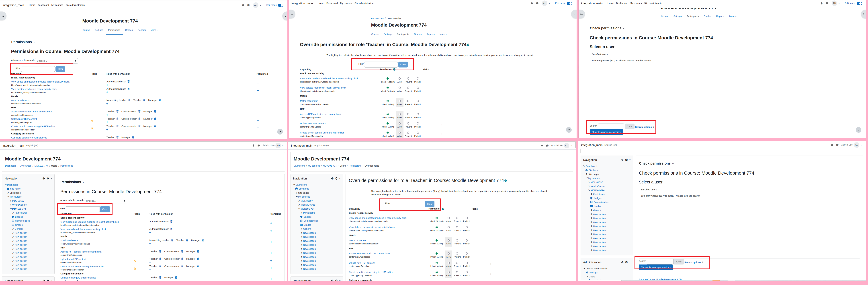The image size is (868, 285).
Task: Open English (en) language menu, Classic Permissions page
Action: coord(33,146)
